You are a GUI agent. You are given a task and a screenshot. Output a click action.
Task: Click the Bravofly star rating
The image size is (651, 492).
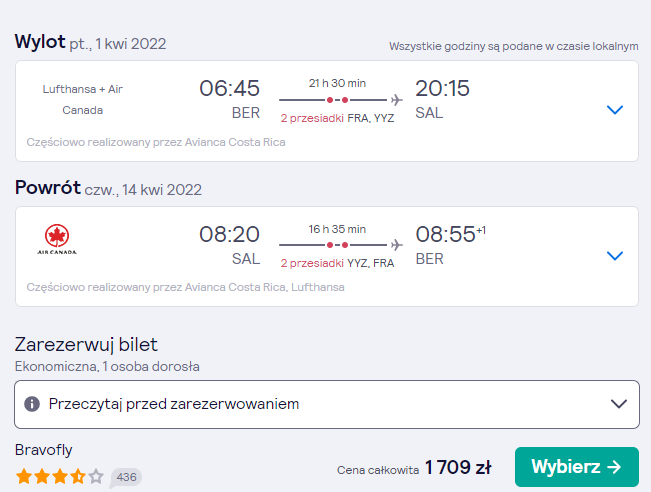(60, 476)
